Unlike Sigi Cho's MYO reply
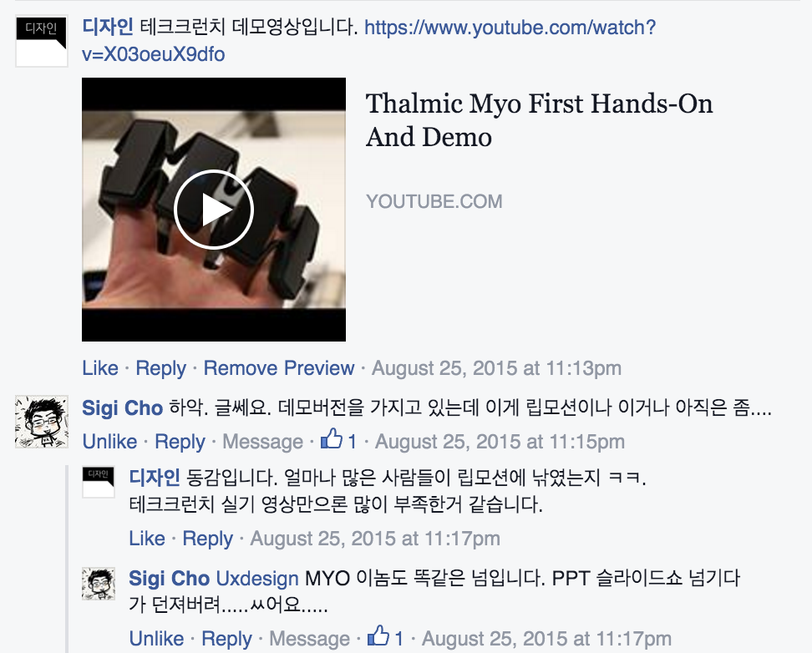Screen dimensions: 812x653 156,639
